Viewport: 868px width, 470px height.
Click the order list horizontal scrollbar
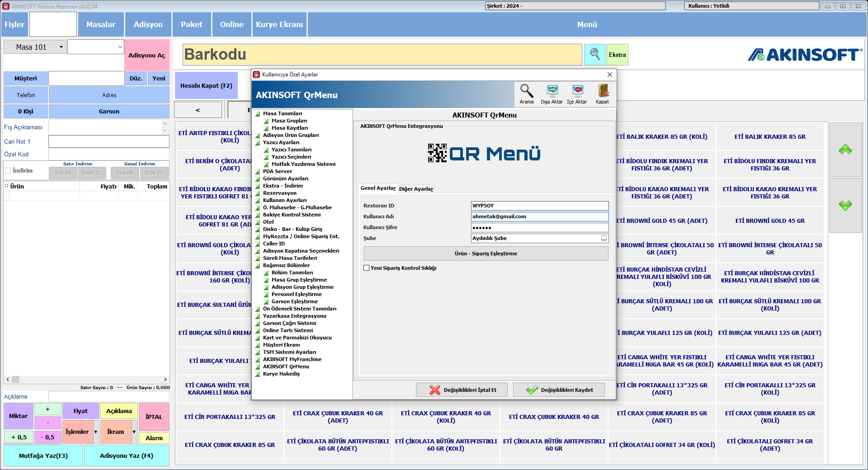(x=86, y=379)
